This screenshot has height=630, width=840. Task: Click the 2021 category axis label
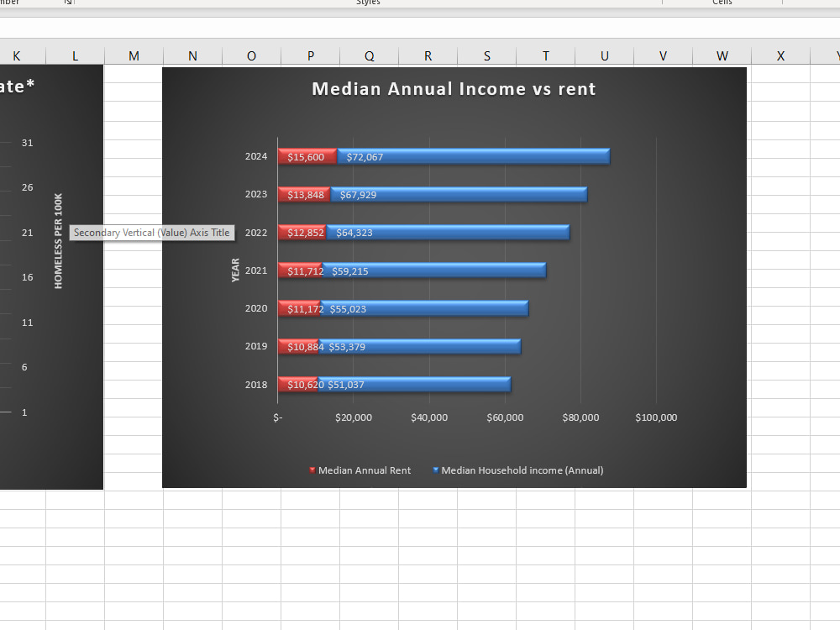coord(256,270)
